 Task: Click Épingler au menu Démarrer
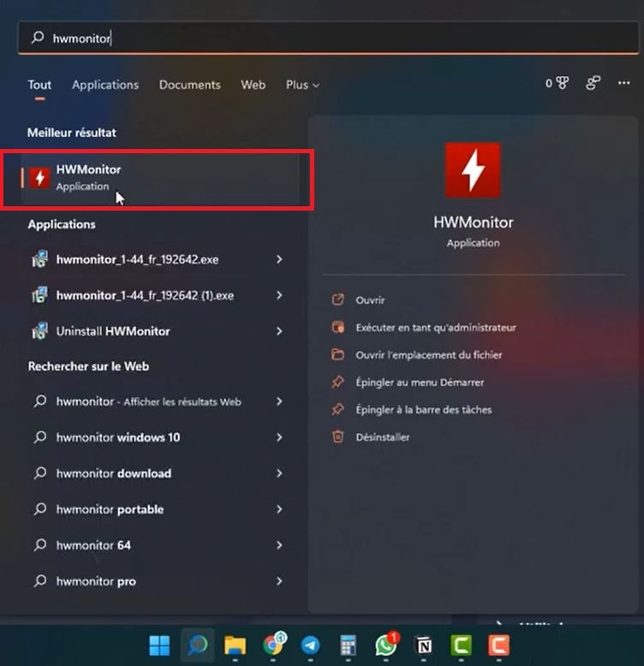pos(420,383)
